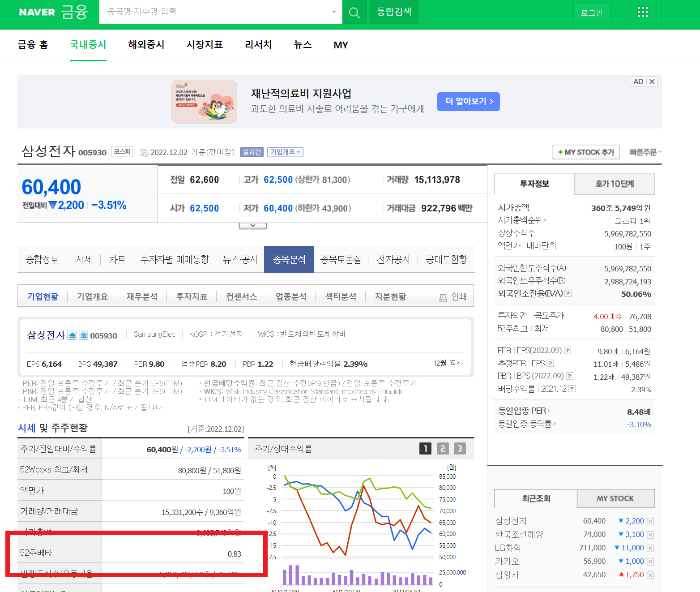
Task: Open 한국조선해양 in recent list
Action: 519,534
